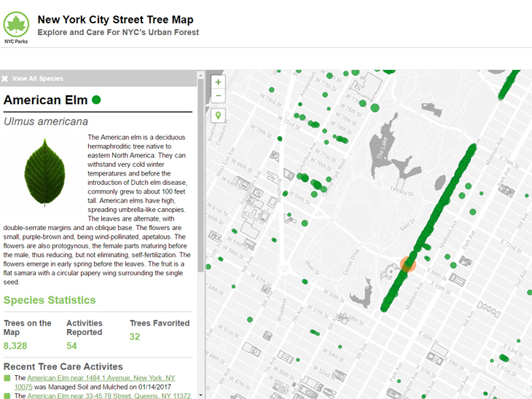Click Explore and Care For NYC's Urban Forest subtitle
Image resolution: width=532 pixels, height=399 pixels.
coord(118,32)
